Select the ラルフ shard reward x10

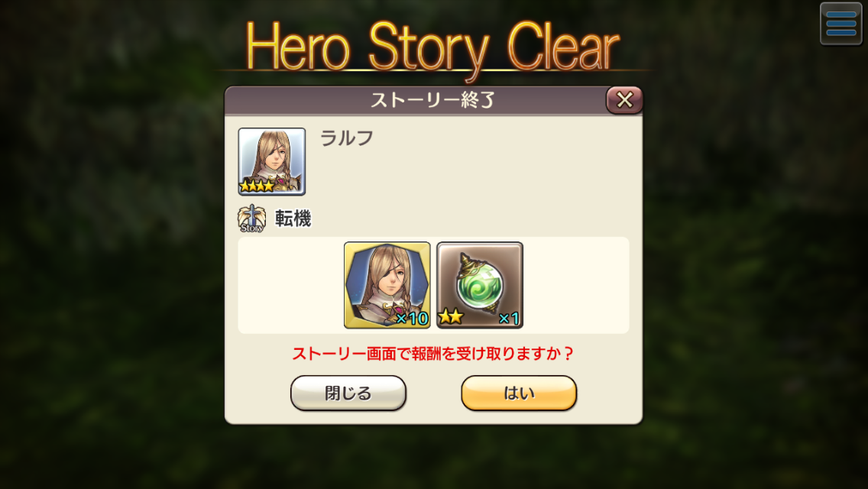tap(387, 285)
